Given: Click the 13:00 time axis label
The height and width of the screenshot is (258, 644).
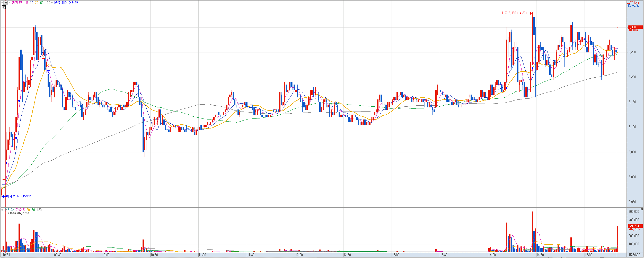Looking at the screenshot, I should tap(395, 255).
